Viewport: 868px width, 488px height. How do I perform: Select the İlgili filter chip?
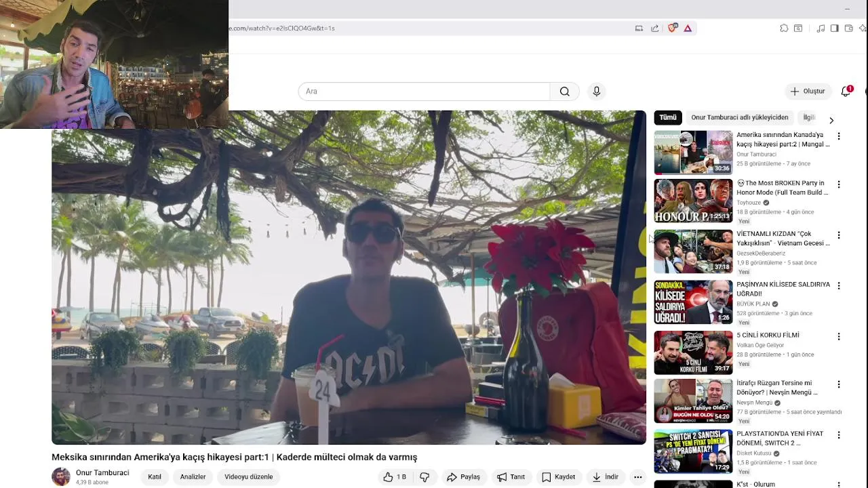809,117
